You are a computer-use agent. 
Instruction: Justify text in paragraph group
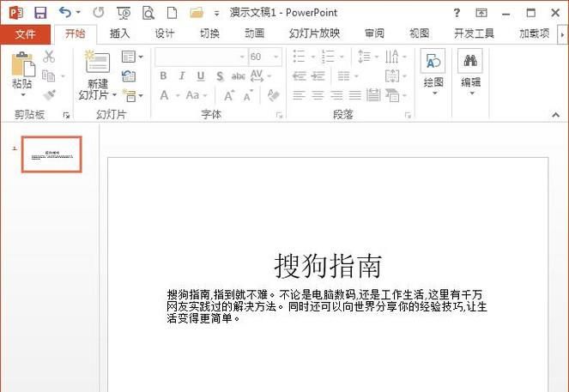355,95
